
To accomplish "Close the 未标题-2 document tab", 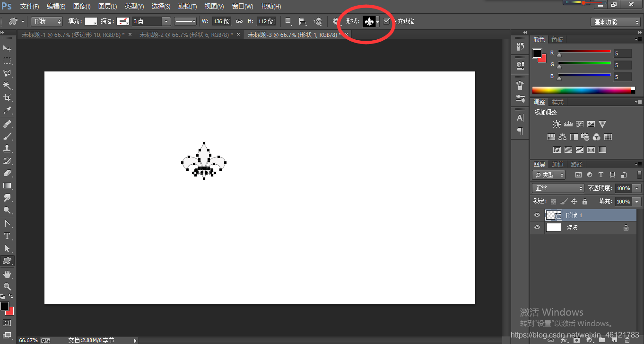I will [x=238, y=35].
